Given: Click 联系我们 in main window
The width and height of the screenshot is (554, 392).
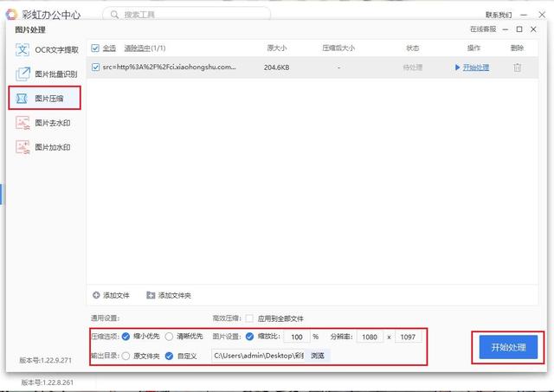Looking at the screenshot, I should [x=499, y=15].
